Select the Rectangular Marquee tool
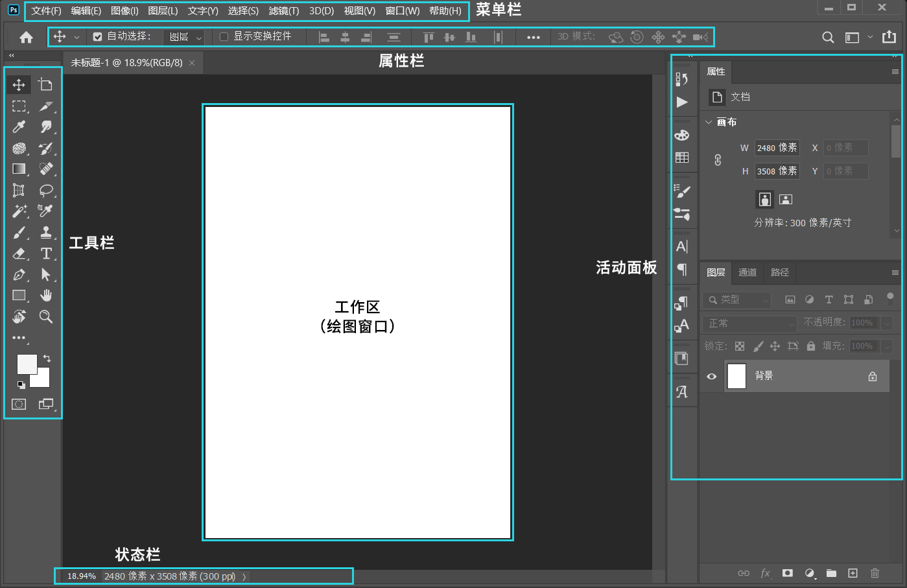Image resolution: width=907 pixels, height=588 pixels. [x=19, y=106]
